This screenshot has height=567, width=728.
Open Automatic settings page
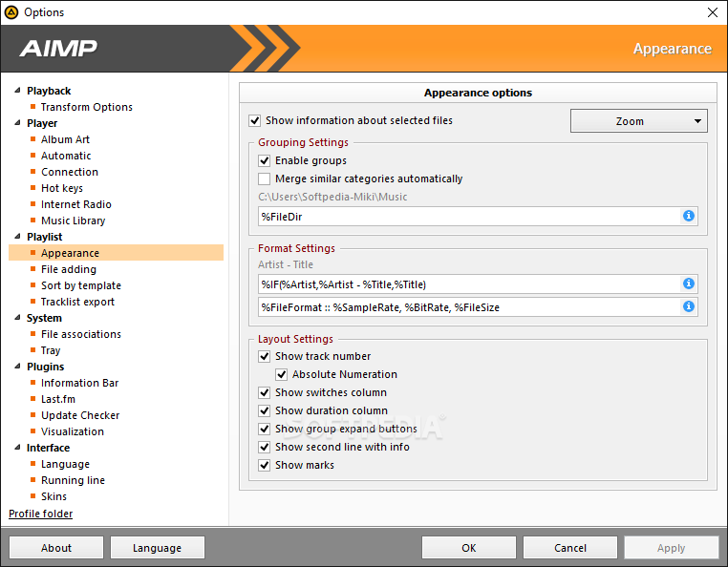click(66, 156)
